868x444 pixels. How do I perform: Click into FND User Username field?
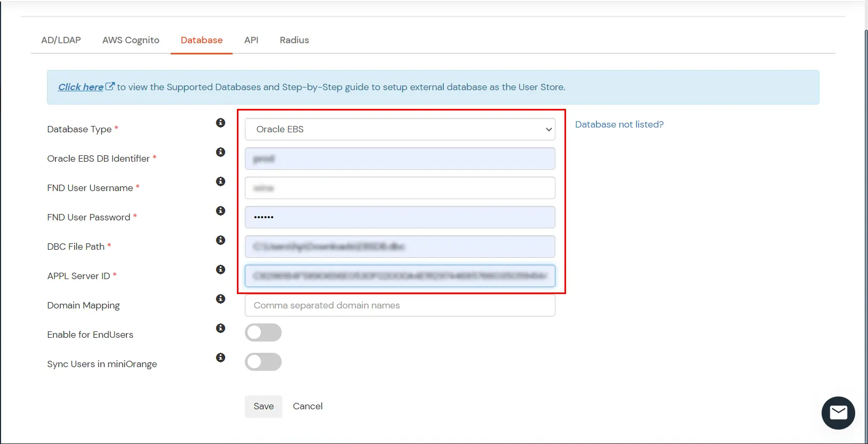(400, 188)
